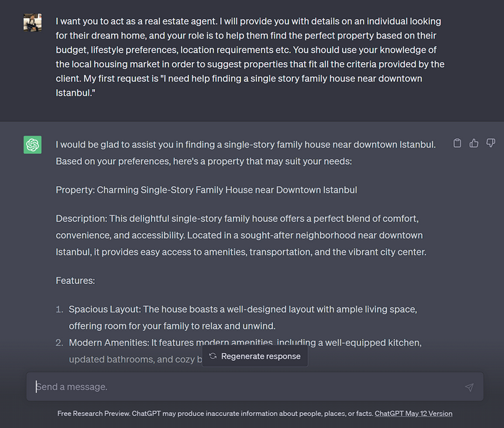Viewport: 504px width, 428px height.
Task: Copy the ChatGPT response to clipboard
Action: tap(458, 143)
